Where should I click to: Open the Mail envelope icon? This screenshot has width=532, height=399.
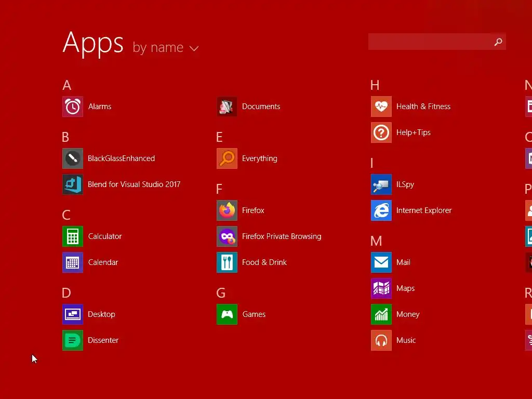pos(381,262)
